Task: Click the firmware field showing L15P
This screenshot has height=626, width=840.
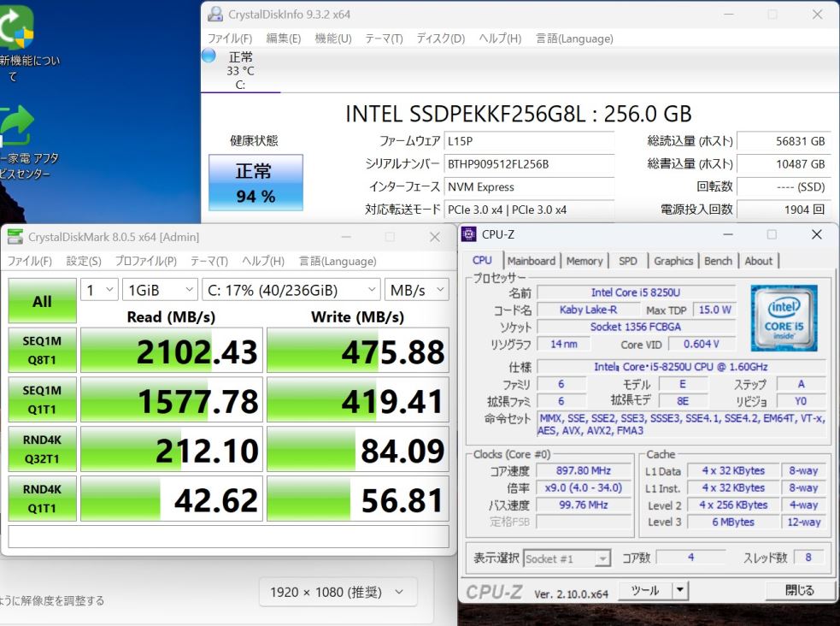Action: click(x=529, y=141)
